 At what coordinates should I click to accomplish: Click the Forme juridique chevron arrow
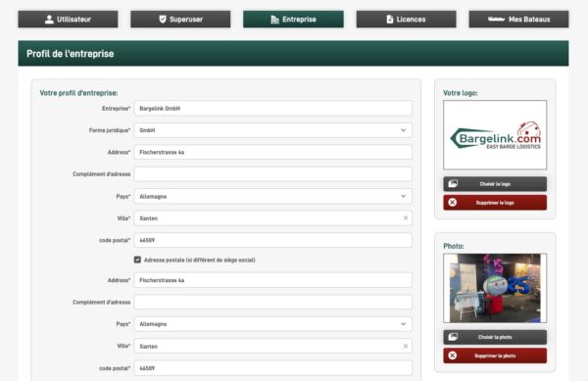click(404, 130)
